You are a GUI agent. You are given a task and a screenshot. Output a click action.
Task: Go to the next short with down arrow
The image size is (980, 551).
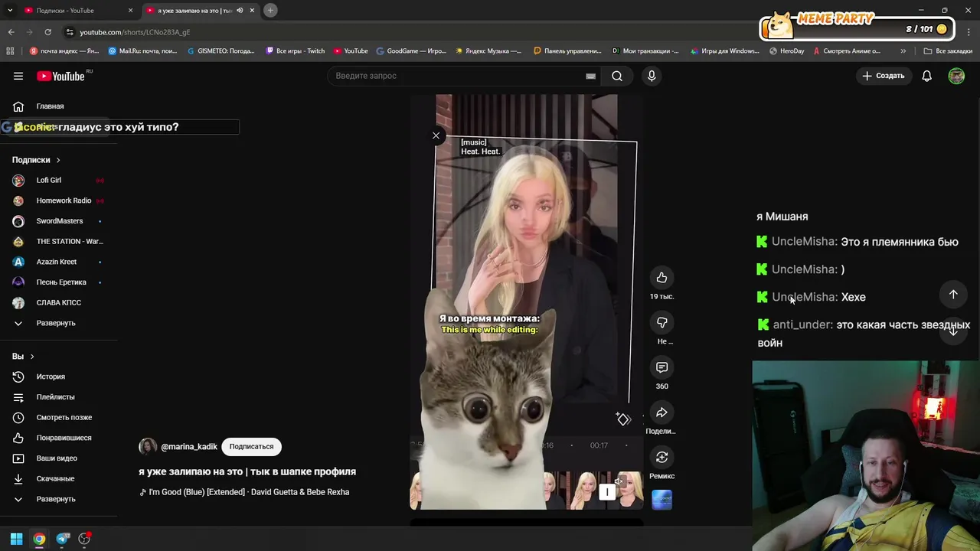[953, 331]
